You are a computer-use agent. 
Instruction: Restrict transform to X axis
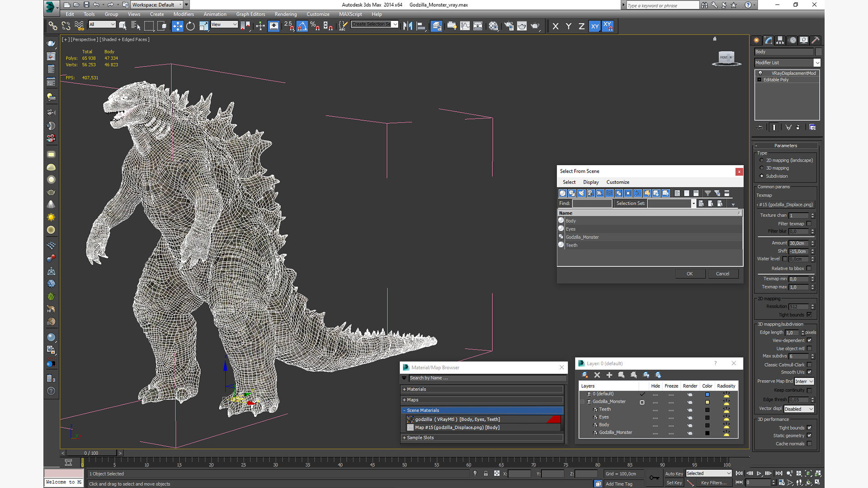(556, 26)
